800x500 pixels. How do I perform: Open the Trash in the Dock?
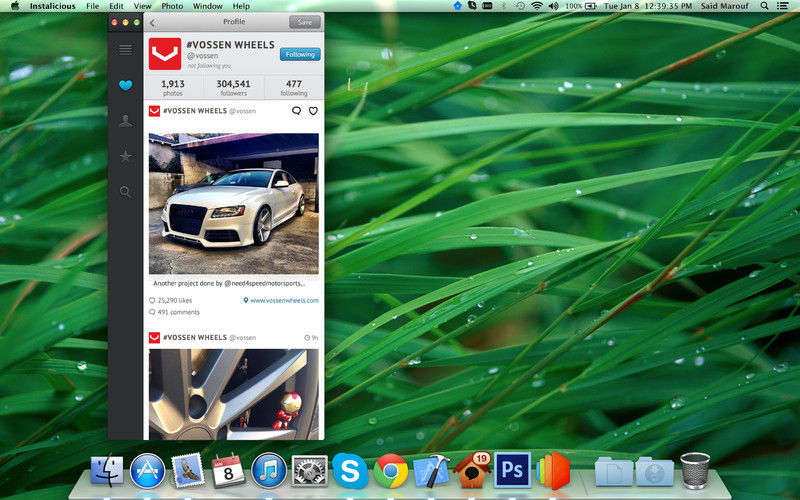[x=695, y=470]
